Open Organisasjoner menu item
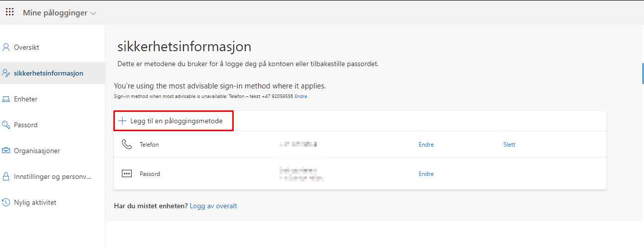644x249 pixels. pyautogui.click(x=37, y=151)
